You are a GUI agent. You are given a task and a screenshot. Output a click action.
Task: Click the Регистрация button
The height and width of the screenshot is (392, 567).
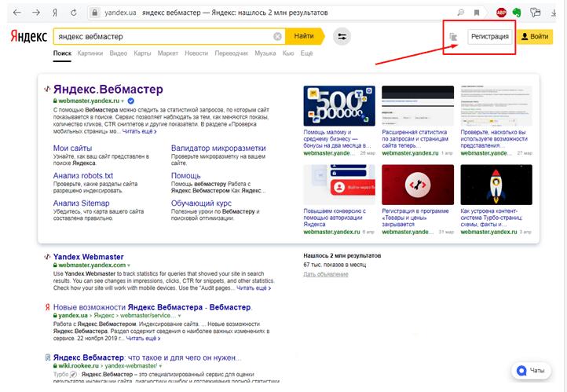[x=488, y=36]
